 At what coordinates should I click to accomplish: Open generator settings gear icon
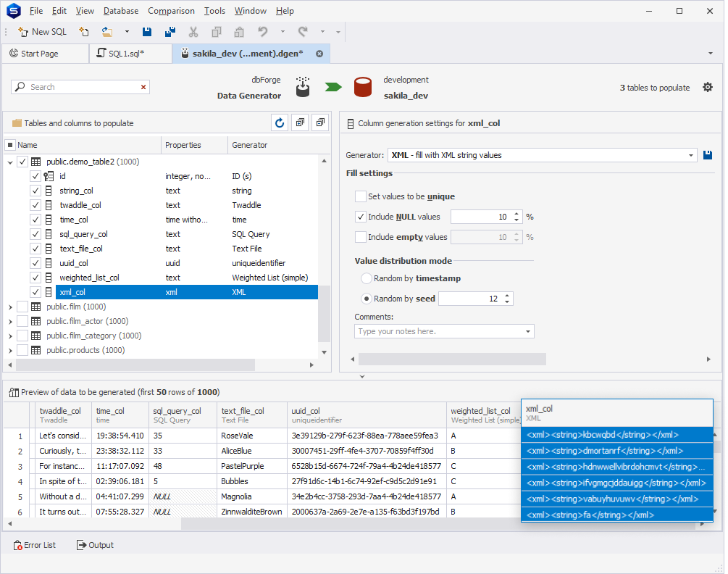tap(708, 87)
